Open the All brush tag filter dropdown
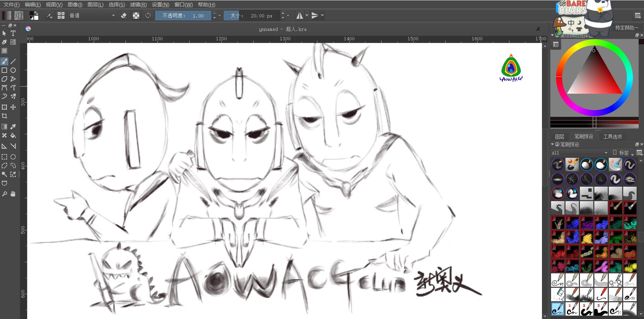 pos(580,153)
